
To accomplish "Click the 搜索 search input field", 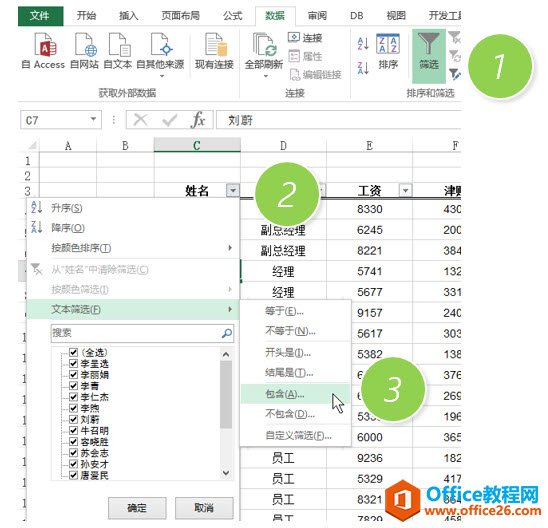I will (x=136, y=333).
